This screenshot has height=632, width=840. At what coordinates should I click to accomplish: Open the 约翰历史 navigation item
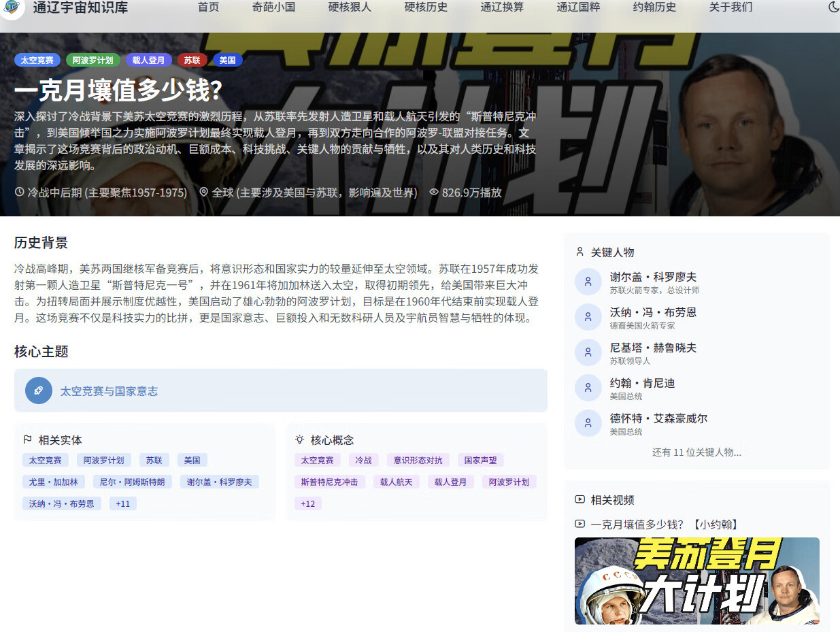click(654, 7)
